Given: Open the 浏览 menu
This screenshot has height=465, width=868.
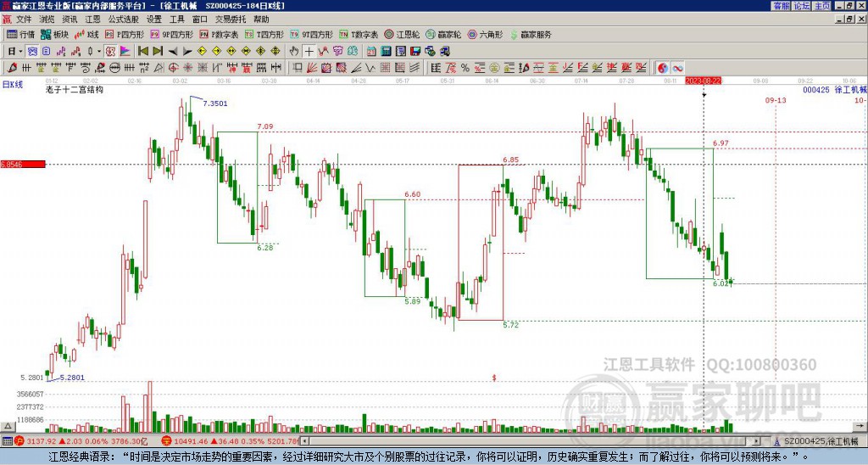Looking at the screenshot, I should pos(47,20).
